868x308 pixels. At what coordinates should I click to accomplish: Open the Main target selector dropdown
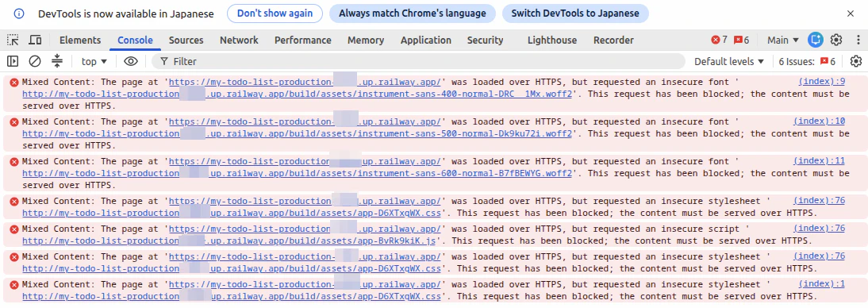pos(783,40)
